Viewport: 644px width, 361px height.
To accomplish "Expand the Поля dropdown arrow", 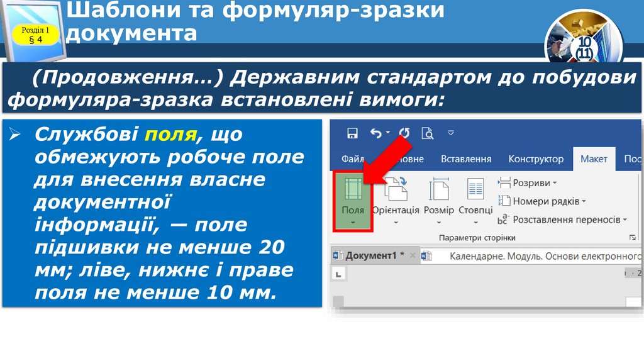I will click(353, 223).
